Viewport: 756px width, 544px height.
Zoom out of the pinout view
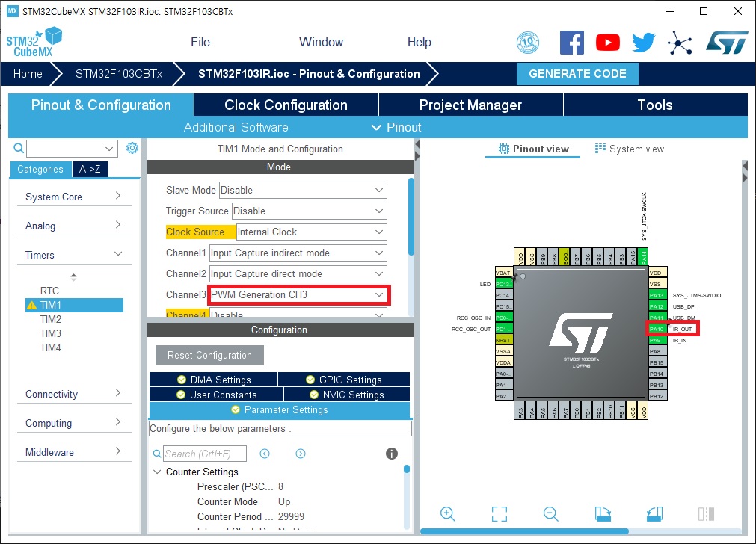pyautogui.click(x=550, y=513)
